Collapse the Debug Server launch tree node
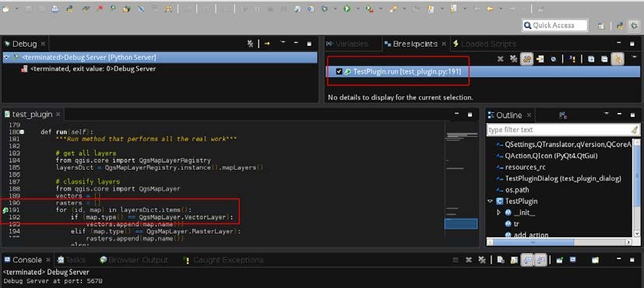 coord(6,58)
